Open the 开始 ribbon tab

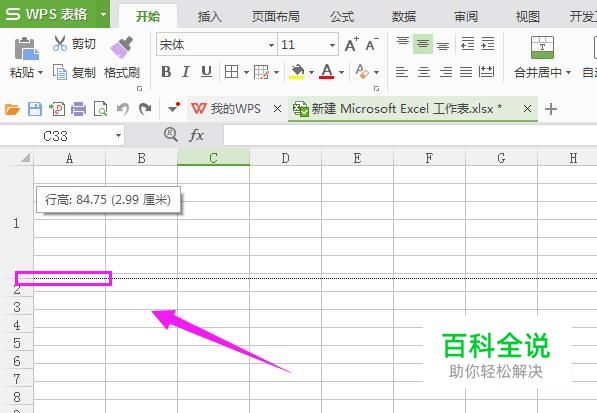pos(148,16)
